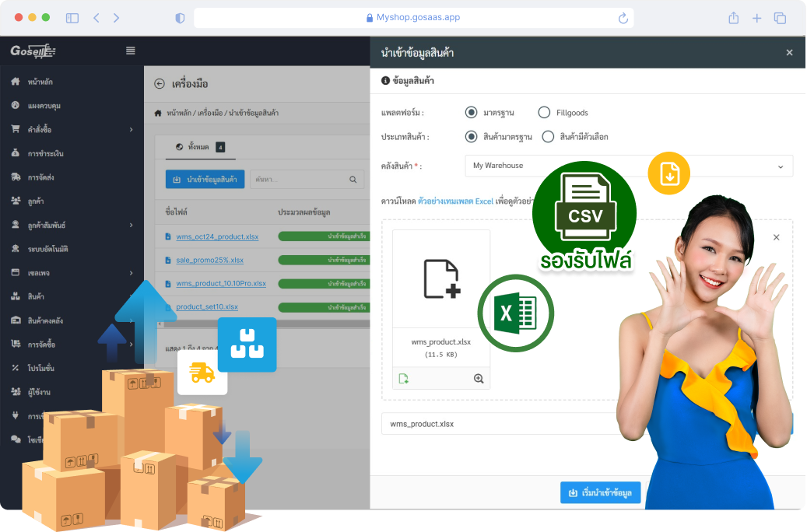807x532 pixels.
Task: Zoom the wms_product.xlsx preview with the magnifier
Action: (x=479, y=379)
